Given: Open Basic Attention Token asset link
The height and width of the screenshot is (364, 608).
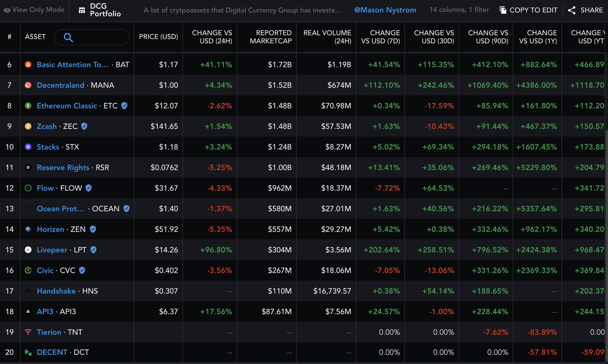Looking at the screenshot, I should (73, 64).
